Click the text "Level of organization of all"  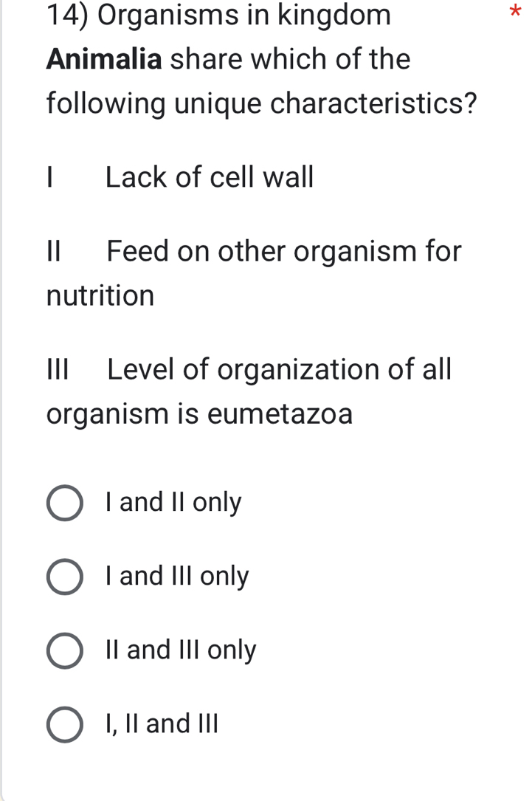pyautogui.click(x=279, y=369)
